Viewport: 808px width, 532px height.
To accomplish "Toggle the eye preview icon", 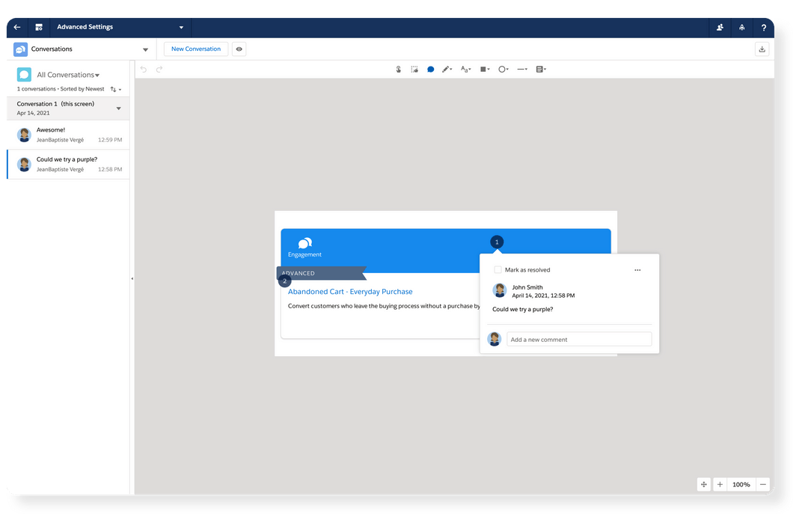I will click(x=238, y=49).
